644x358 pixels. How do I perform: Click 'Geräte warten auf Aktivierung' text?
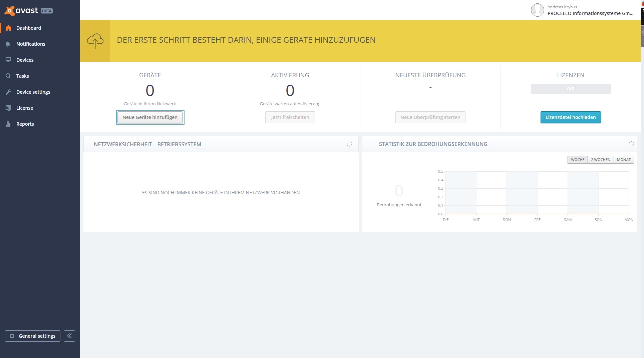(x=290, y=104)
